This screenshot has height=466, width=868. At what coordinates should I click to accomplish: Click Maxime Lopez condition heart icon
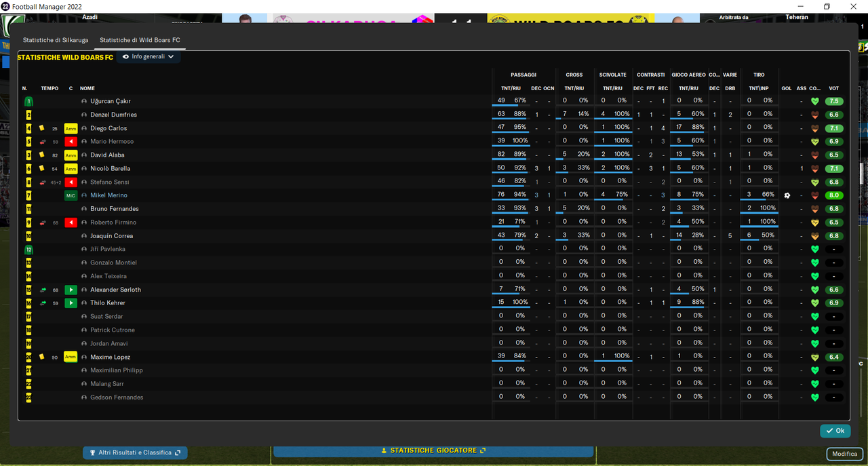(814, 357)
